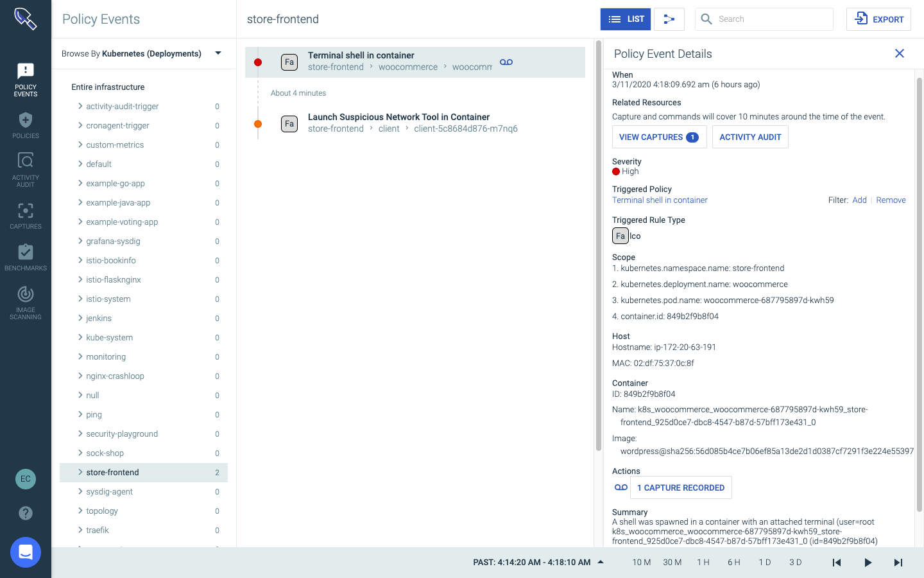Open Policy Events in sidebar
The height and width of the screenshot is (578, 924).
coord(26,80)
